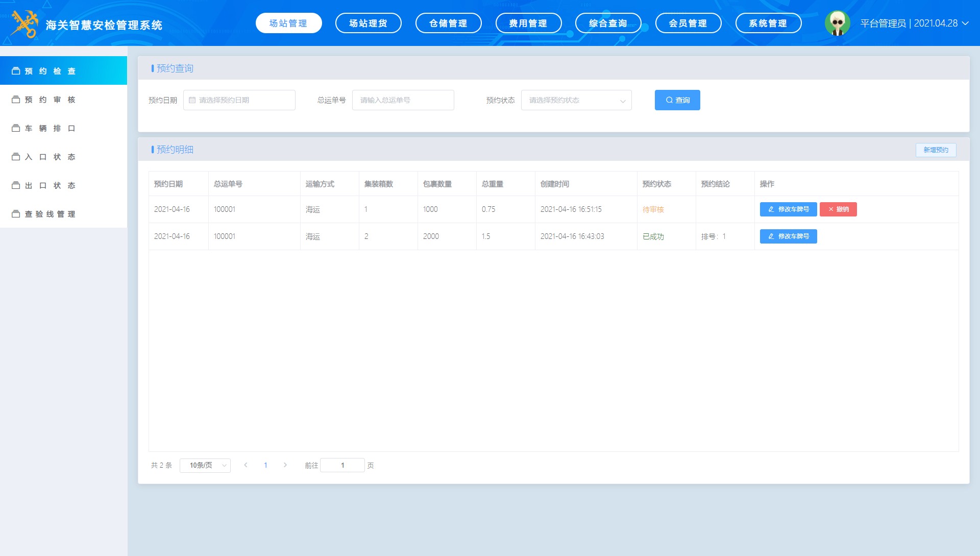Click the 出口状态 sidebar icon
This screenshot has height=556, width=980.
coord(16,185)
